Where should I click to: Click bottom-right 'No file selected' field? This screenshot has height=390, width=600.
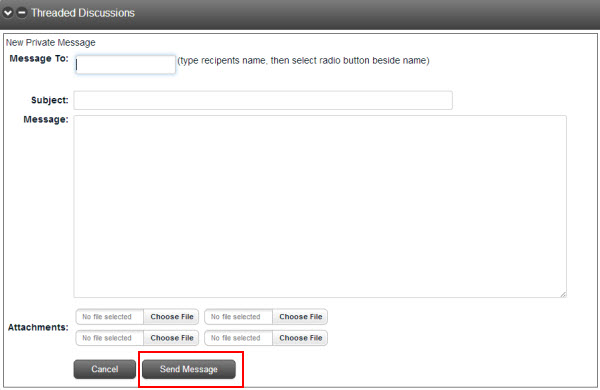pyautogui.click(x=239, y=338)
